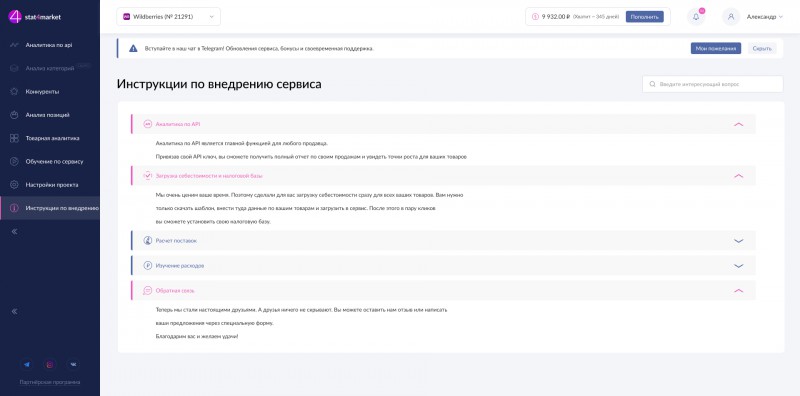
Task: Open Конкуренты sidebar item
Action: (x=49, y=91)
